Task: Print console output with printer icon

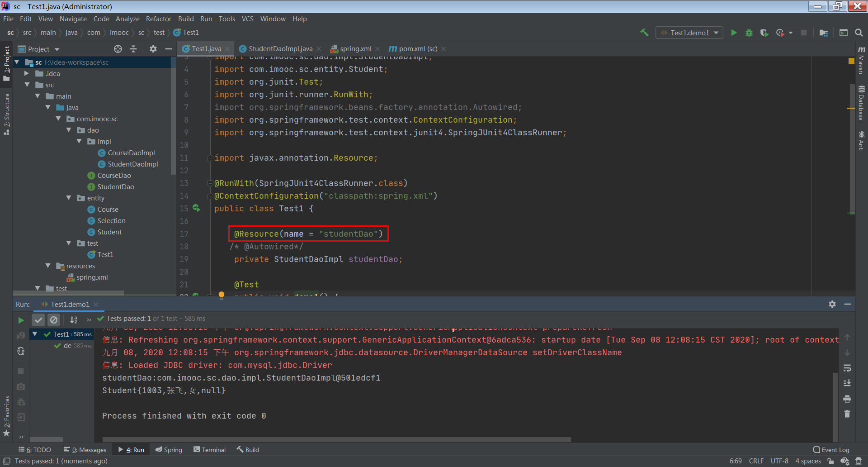Action: (847, 399)
